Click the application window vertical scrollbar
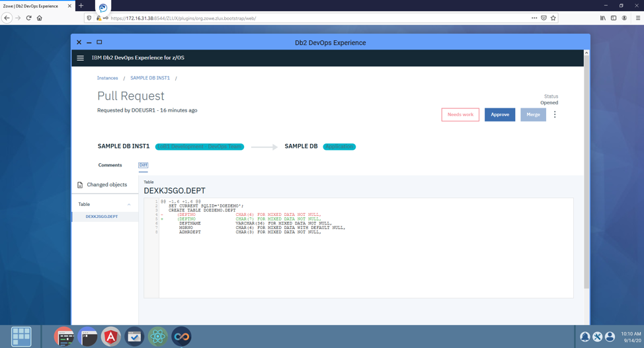Image resolution: width=644 pixels, height=348 pixels. [586, 172]
